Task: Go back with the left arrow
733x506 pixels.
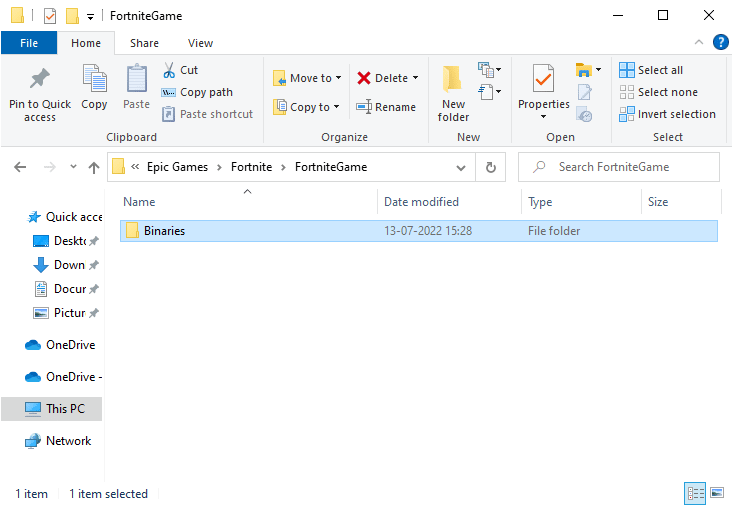Action: pos(20,167)
